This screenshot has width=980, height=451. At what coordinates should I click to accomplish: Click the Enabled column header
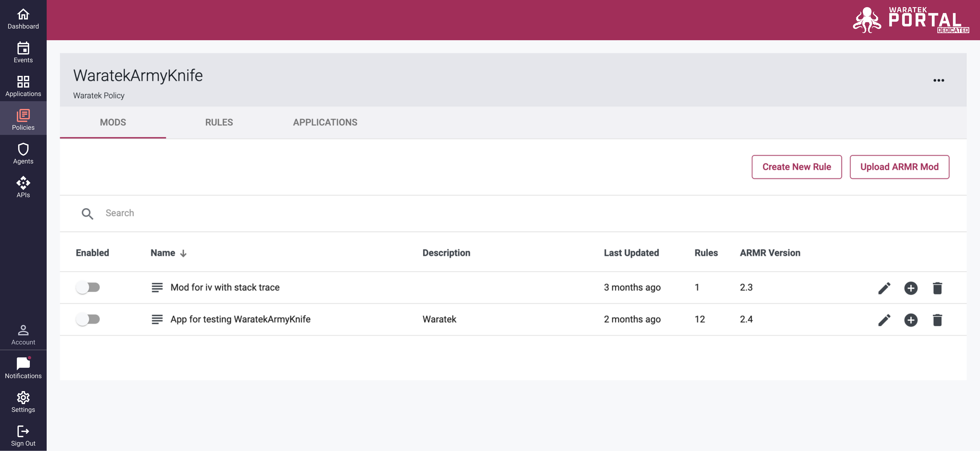click(x=92, y=253)
